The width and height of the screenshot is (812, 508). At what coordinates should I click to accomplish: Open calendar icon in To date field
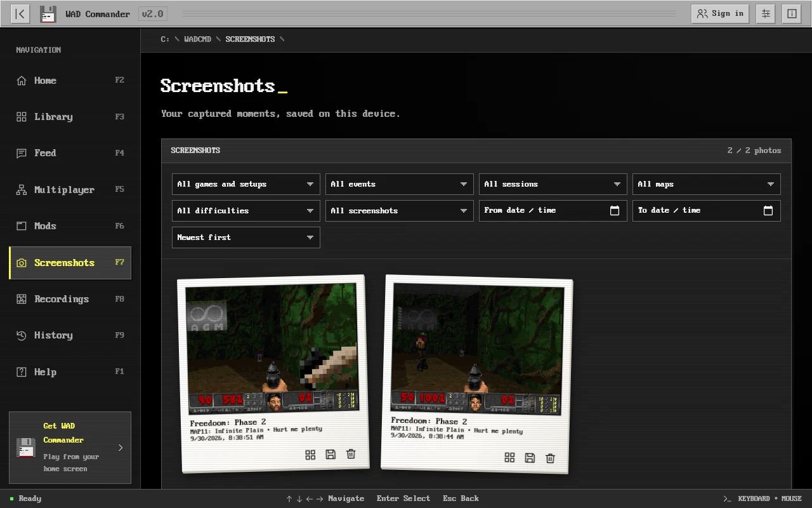[768, 211]
